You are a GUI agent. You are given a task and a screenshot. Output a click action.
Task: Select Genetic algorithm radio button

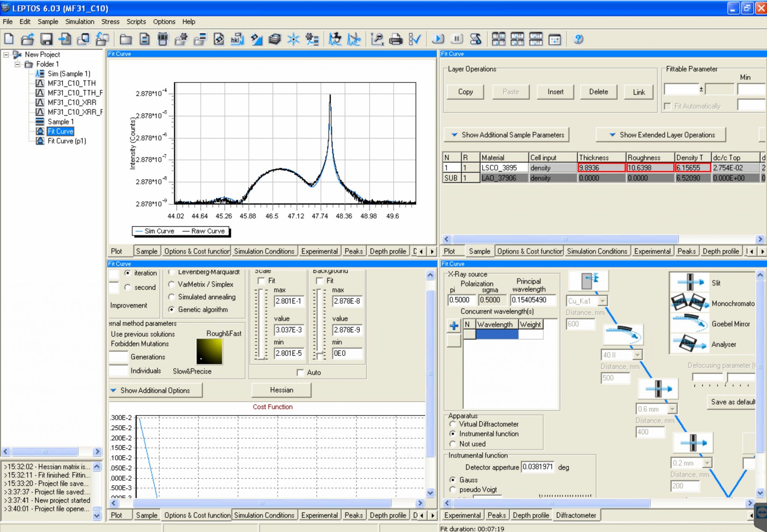click(x=173, y=309)
